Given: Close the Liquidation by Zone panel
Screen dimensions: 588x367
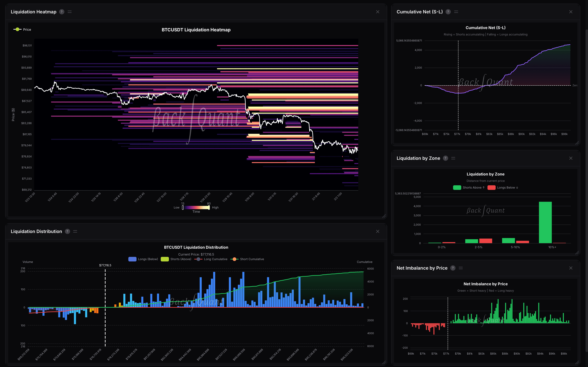Looking at the screenshot, I should coord(571,158).
